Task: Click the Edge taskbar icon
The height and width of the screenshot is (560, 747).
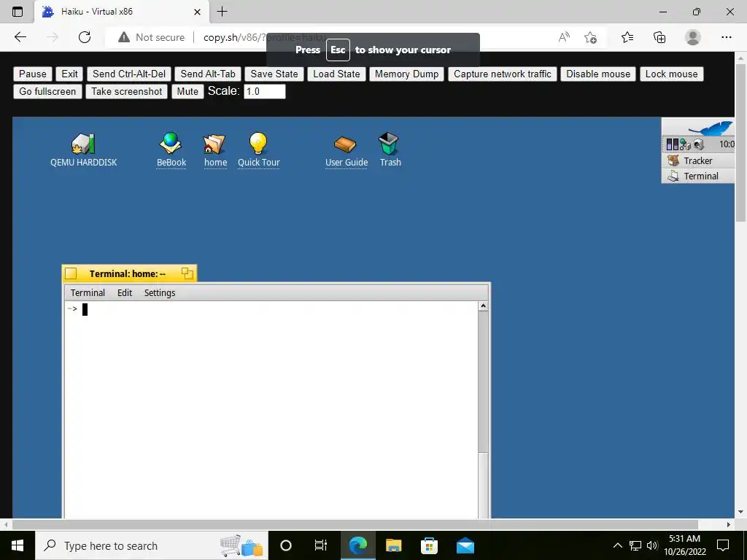Action: [x=357, y=545]
